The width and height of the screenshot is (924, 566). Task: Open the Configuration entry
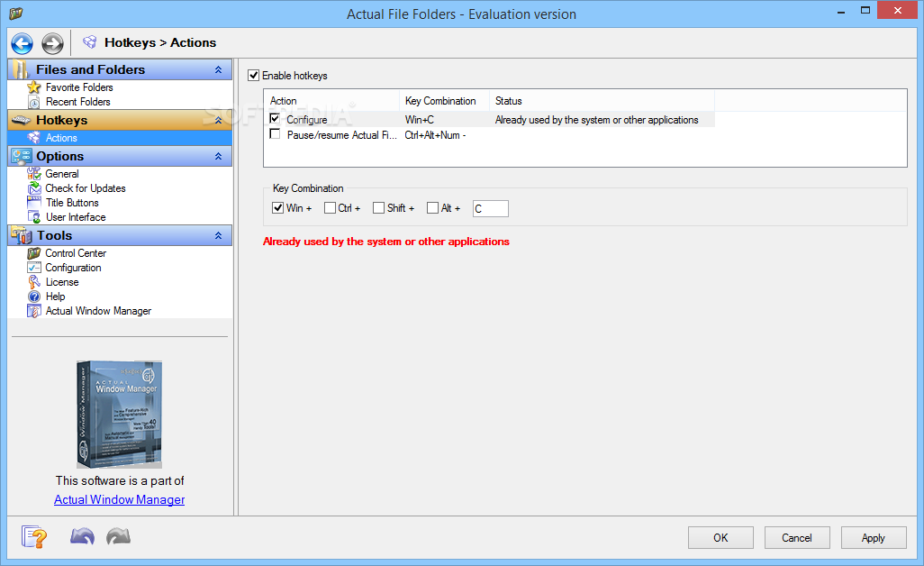click(73, 268)
